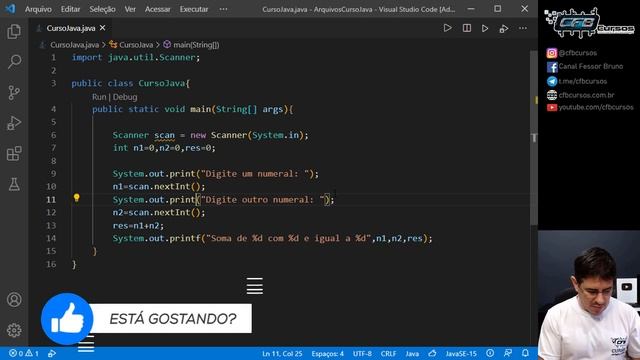The height and width of the screenshot is (360, 640).
Task: Open the Accounts menu icon
Action: pyautogui.click(x=14, y=300)
